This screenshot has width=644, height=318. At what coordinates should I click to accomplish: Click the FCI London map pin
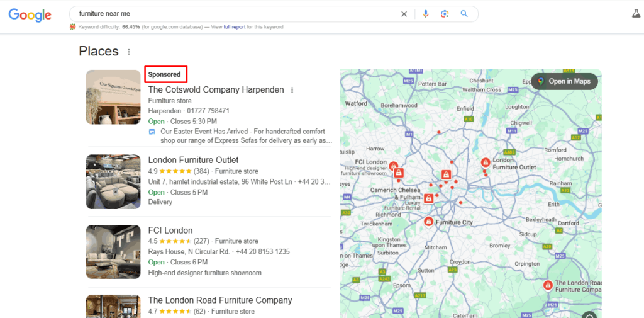[x=394, y=166]
